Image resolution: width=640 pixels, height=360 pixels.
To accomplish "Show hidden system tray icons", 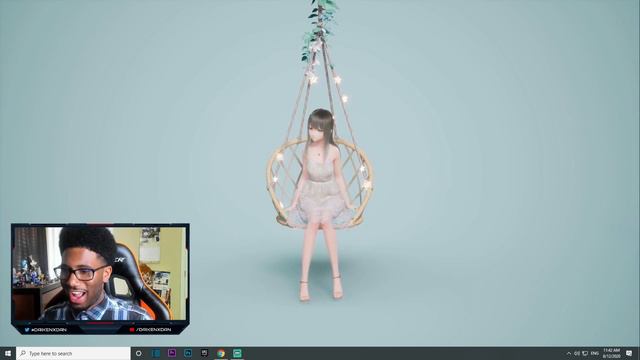I will point(569,353).
